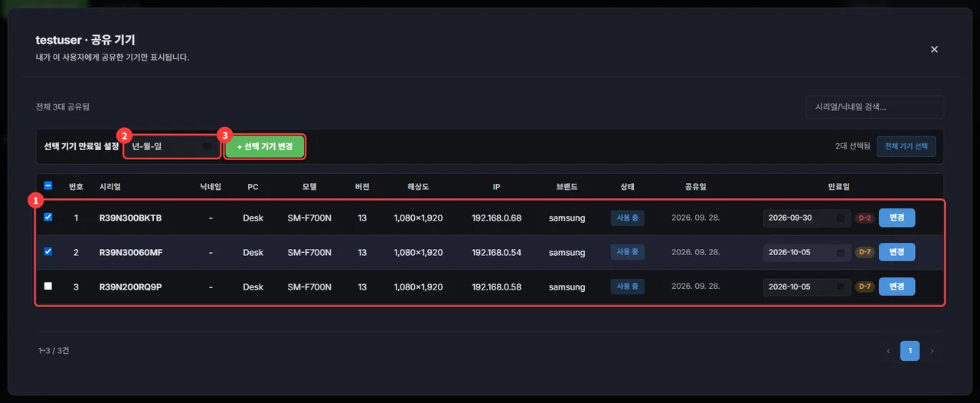Screen dimensions: 980x403
Task: Edit expiry date field of R39N200RQ9P row
Action: (x=806, y=287)
